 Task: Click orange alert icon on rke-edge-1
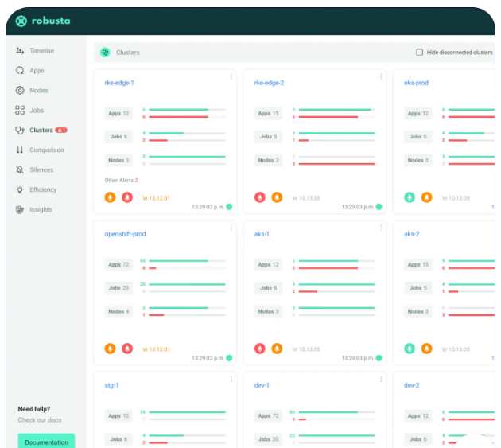tap(110, 197)
